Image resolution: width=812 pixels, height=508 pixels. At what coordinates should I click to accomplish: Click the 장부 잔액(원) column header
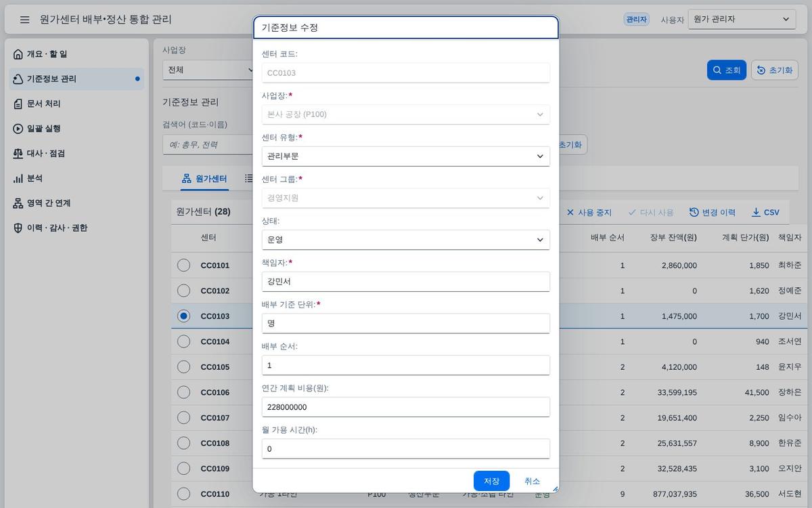coord(673,238)
